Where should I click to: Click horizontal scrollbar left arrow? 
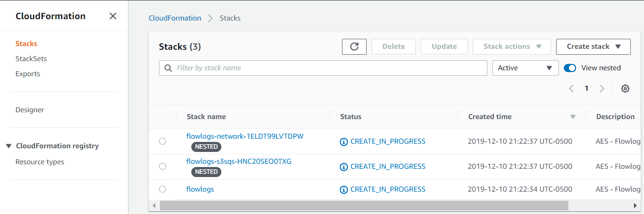pyautogui.click(x=153, y=206)
